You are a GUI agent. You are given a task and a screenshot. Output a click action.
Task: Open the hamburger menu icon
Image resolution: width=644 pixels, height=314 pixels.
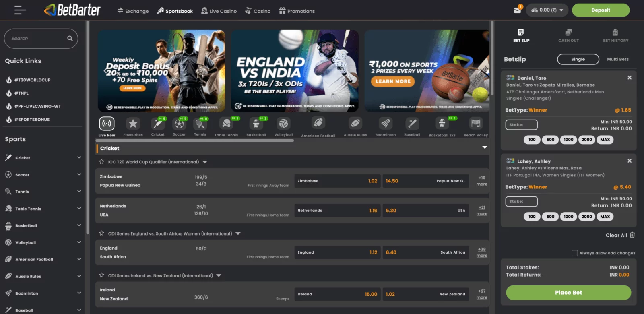[20, 10]
